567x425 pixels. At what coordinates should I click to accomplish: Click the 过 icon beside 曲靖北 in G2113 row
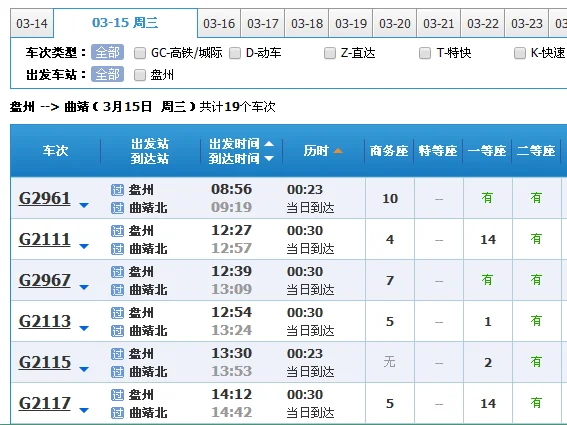click(x=117, y=331)
